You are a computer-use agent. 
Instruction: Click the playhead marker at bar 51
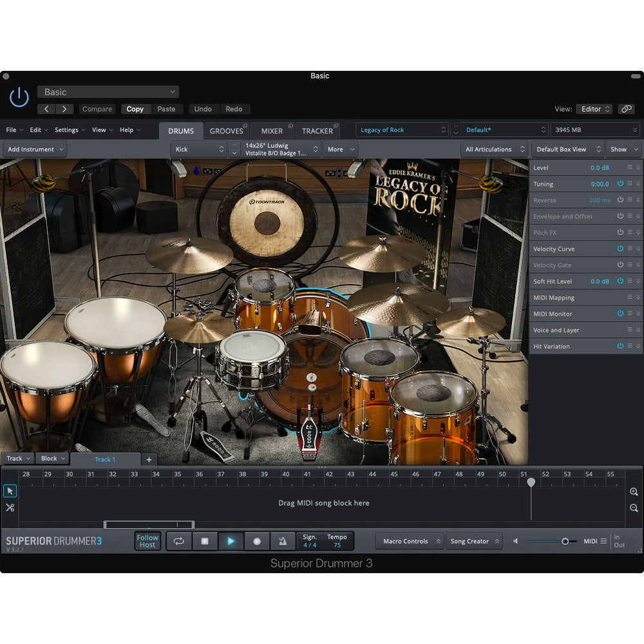tap(531, 481)
